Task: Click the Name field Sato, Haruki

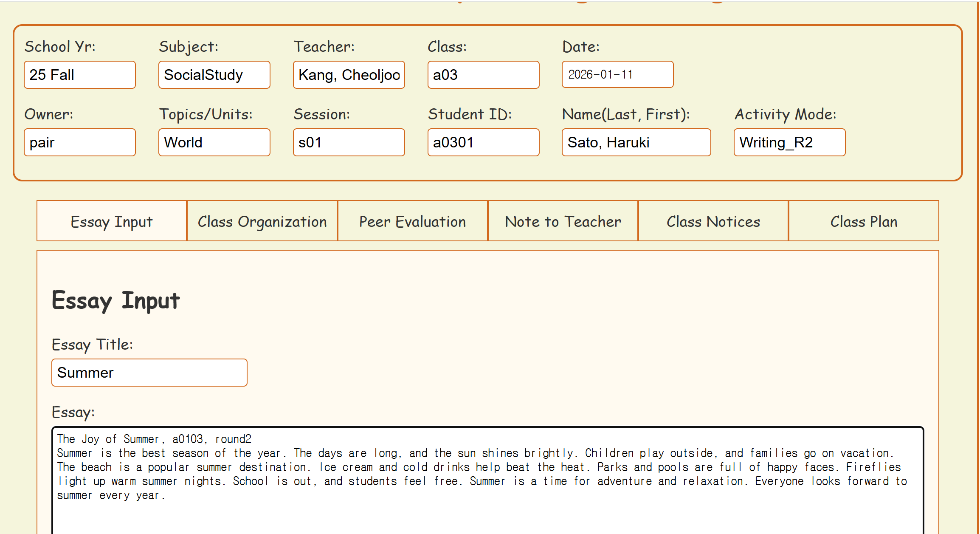Action: [x=636, y=142]
